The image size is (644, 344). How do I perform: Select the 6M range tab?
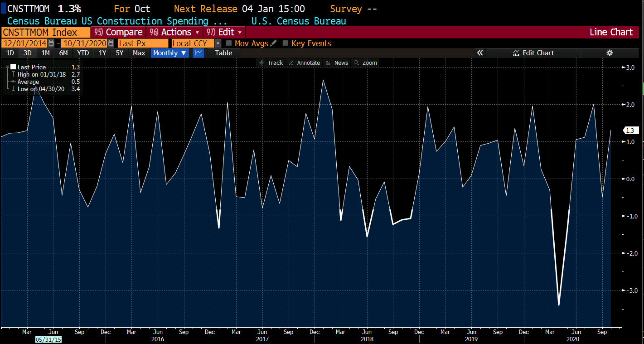(63, 53)
